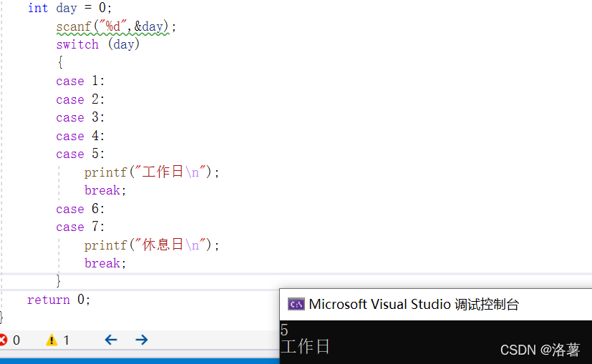Click the break after 休息日 printf

click(x=105, y=263)
